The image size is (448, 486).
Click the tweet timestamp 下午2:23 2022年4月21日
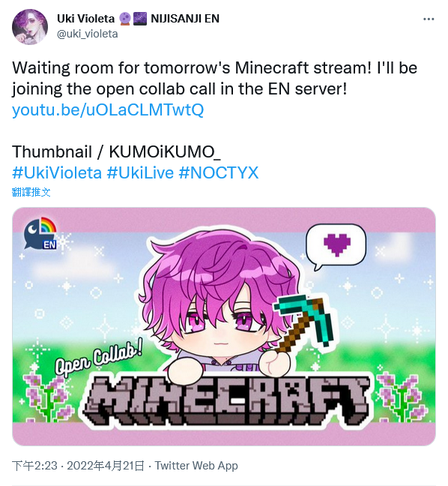click(78, 466)
